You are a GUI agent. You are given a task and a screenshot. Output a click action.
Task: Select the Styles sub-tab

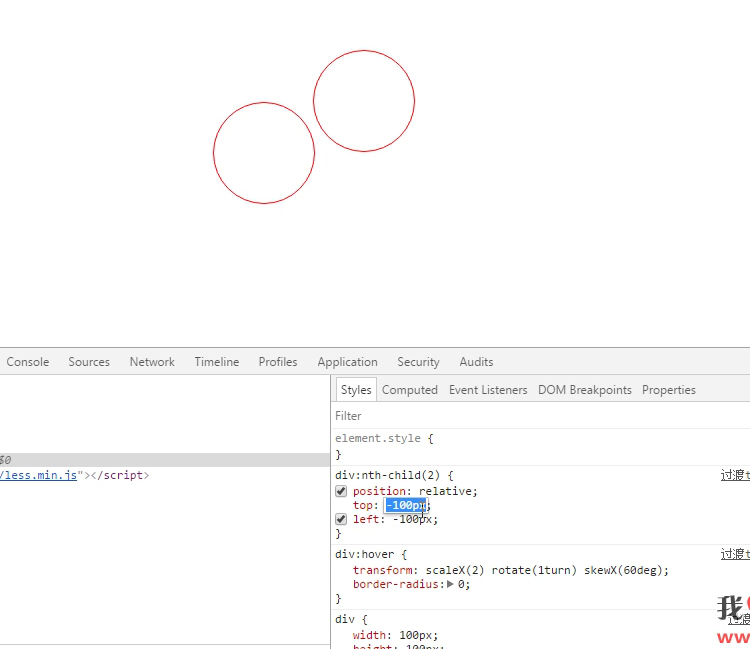356,390
